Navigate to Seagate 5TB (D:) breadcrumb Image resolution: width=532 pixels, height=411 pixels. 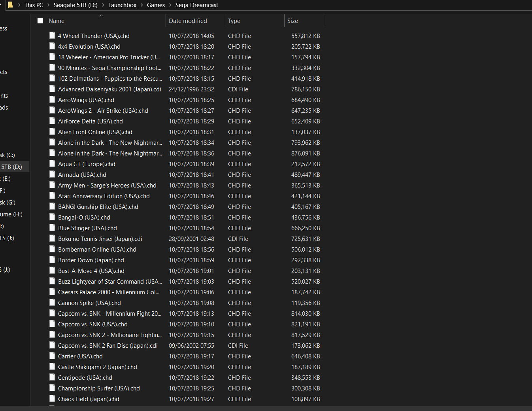75,5
